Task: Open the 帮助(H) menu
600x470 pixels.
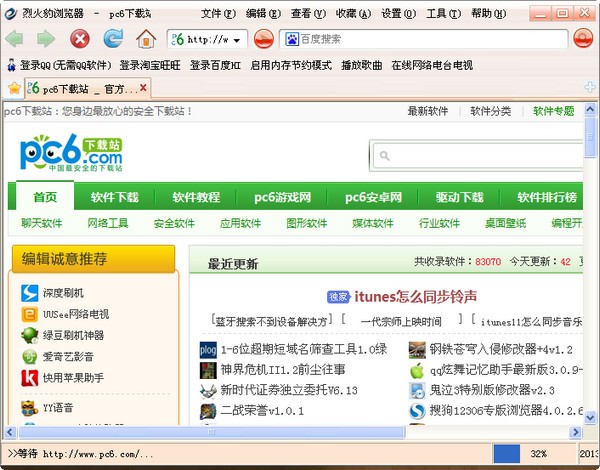Action: pyautogui.click(x=489, y=14)
